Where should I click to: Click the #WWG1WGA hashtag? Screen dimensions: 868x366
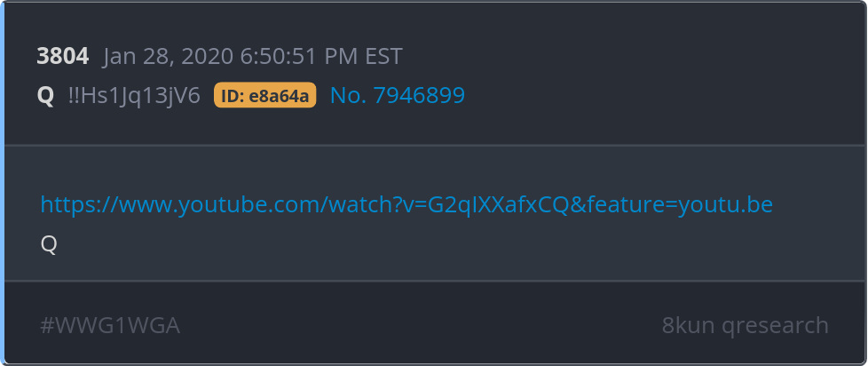click(110, 325)
